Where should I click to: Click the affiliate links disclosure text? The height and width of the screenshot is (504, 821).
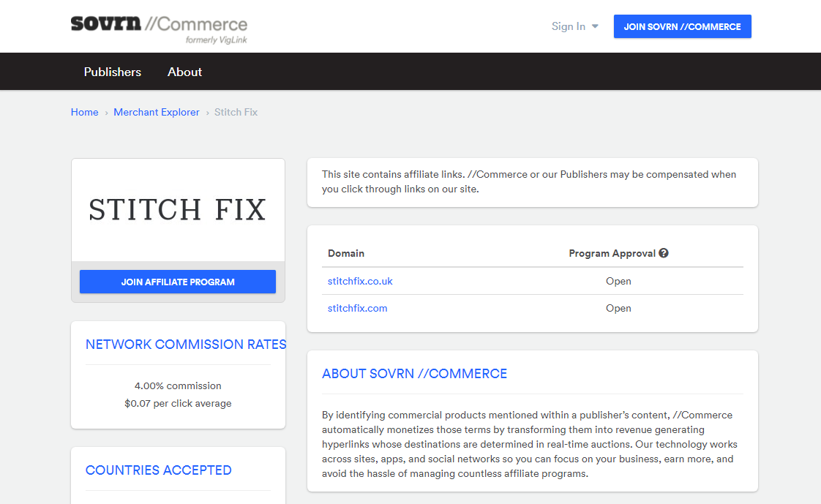pos(529,181)
